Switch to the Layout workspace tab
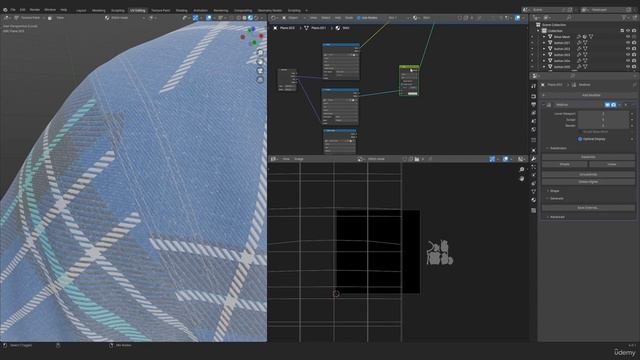Screen dimensions: 640x360 click(81, 10)
